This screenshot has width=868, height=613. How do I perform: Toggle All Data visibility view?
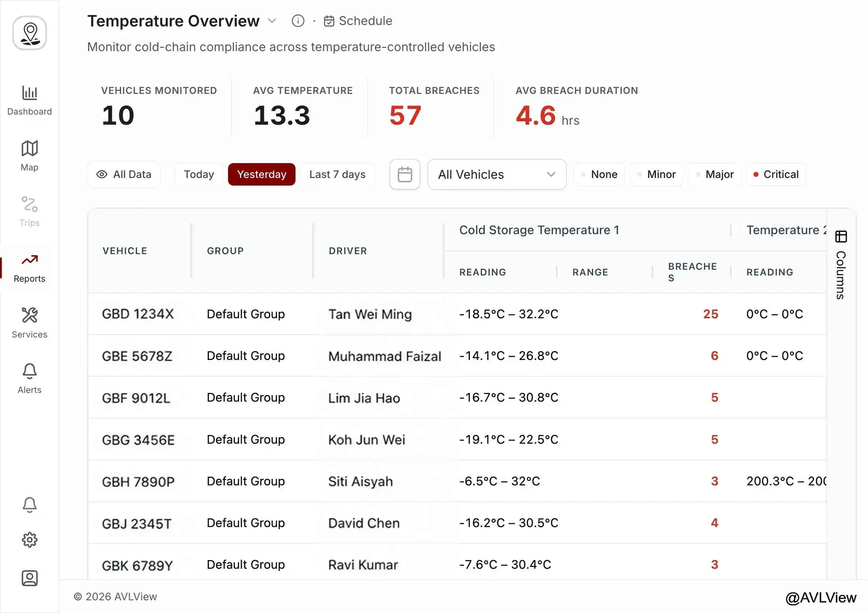click(x=124, y=174)
